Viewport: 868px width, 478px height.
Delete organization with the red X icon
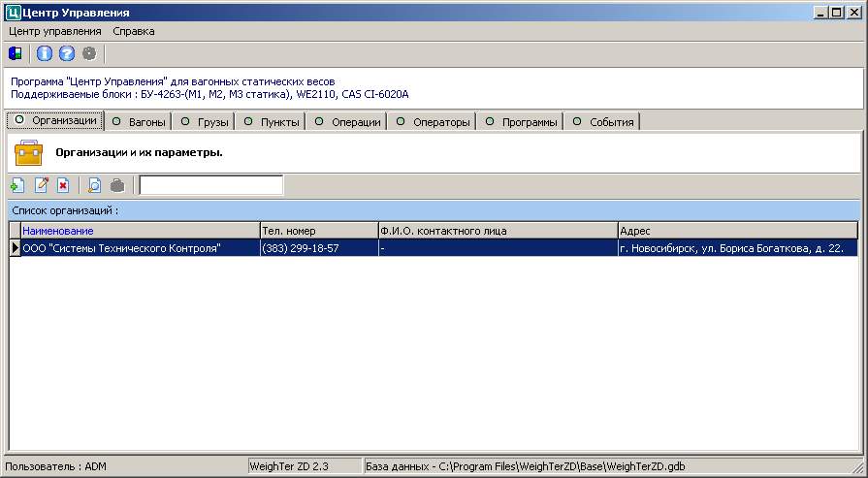tap(63, 185)
